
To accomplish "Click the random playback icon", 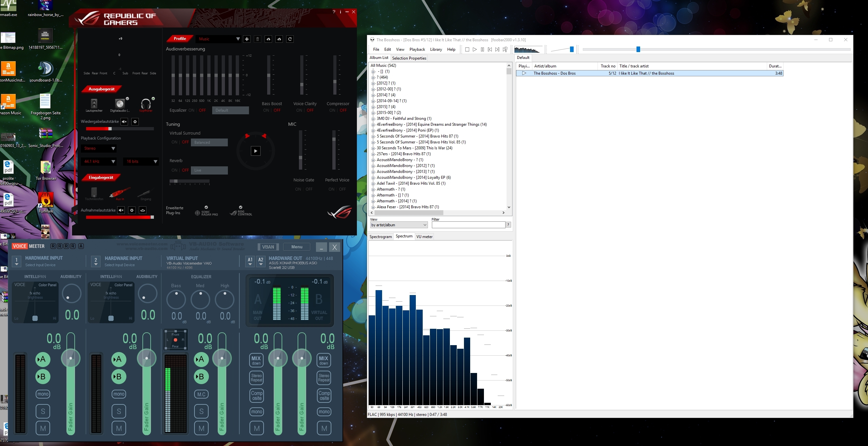I will tap(505, 49).
